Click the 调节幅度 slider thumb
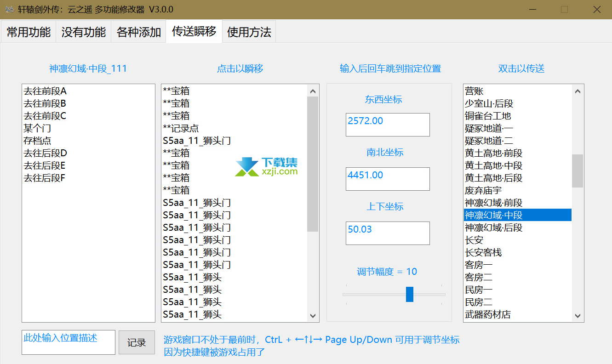 click(x=410, y=294)
